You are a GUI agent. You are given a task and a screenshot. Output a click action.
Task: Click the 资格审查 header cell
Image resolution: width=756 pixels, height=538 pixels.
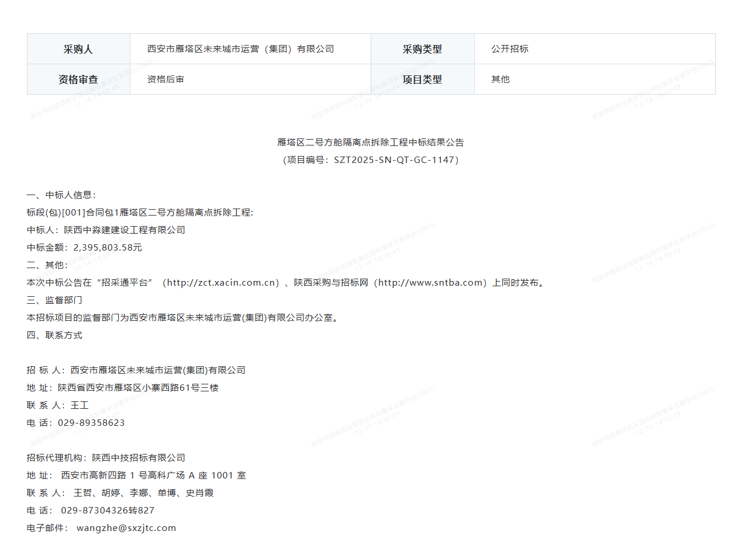(78, 79)
